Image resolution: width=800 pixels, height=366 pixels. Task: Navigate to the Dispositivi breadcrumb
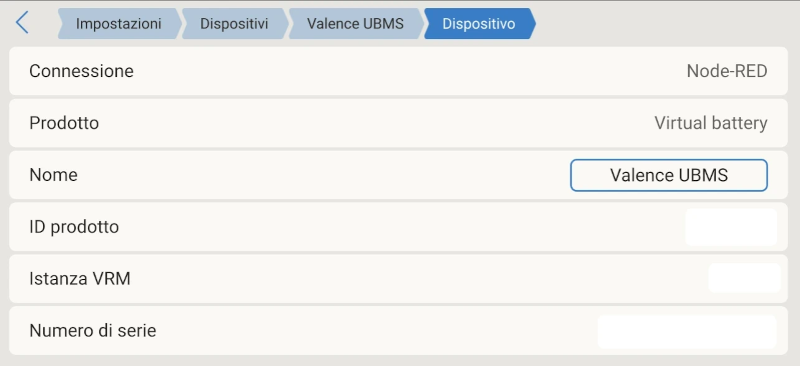coord(234,23)
